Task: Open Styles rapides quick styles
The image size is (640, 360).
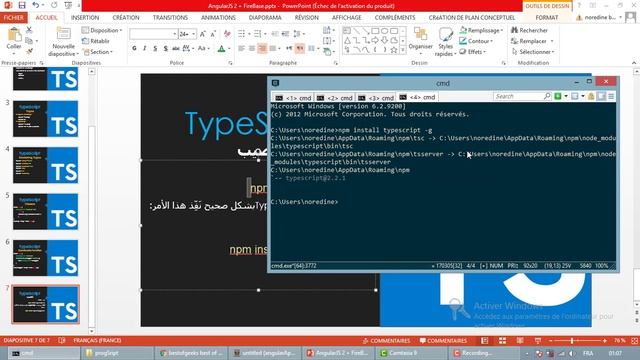Action: coord(445,42)
